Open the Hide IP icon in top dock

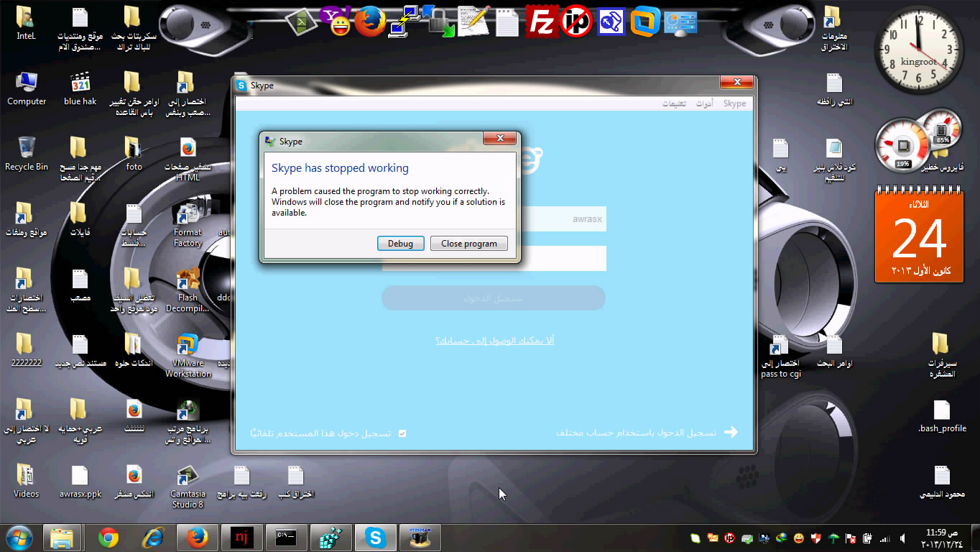point(576,22)
